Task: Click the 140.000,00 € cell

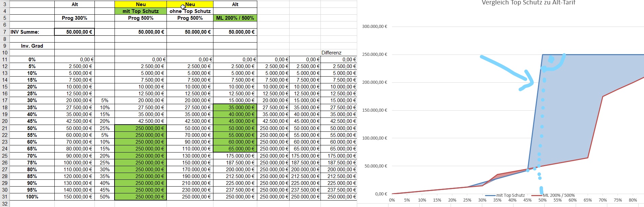Action: click(74, 190)
